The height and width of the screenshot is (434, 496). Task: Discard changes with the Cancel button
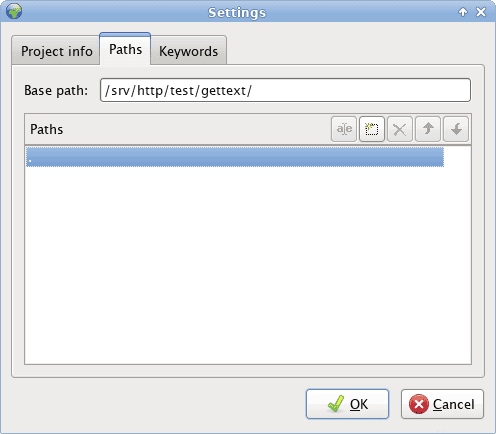[442, 404]
